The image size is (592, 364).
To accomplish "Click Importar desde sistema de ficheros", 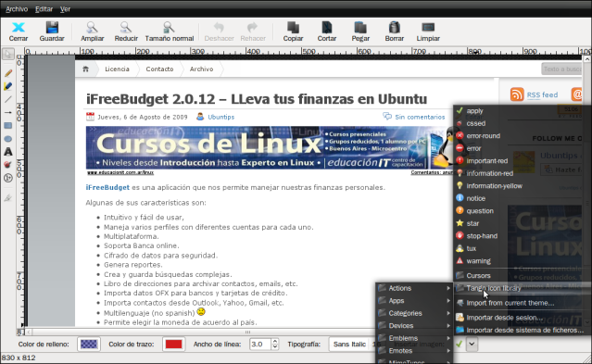I will [x=523, y=330].
